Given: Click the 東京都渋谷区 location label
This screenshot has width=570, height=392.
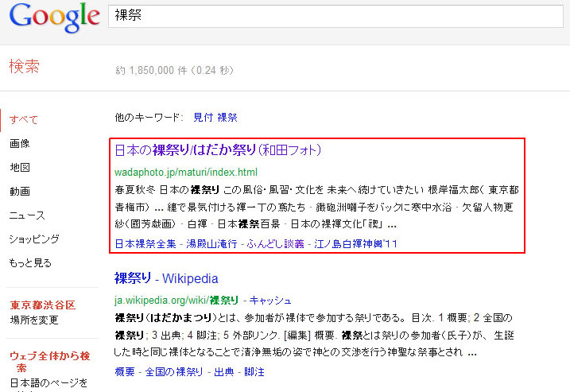Looking at the screenshot, I should (x=43, y=305).
